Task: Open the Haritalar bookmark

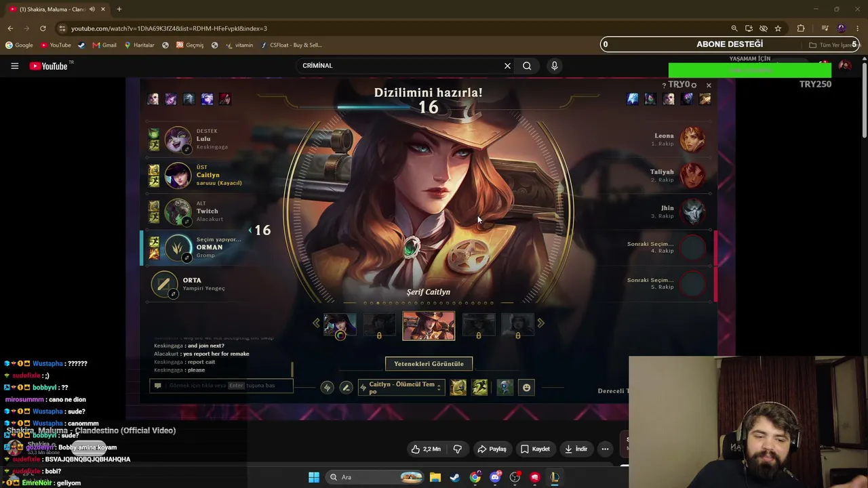Action: pos(139,45)
